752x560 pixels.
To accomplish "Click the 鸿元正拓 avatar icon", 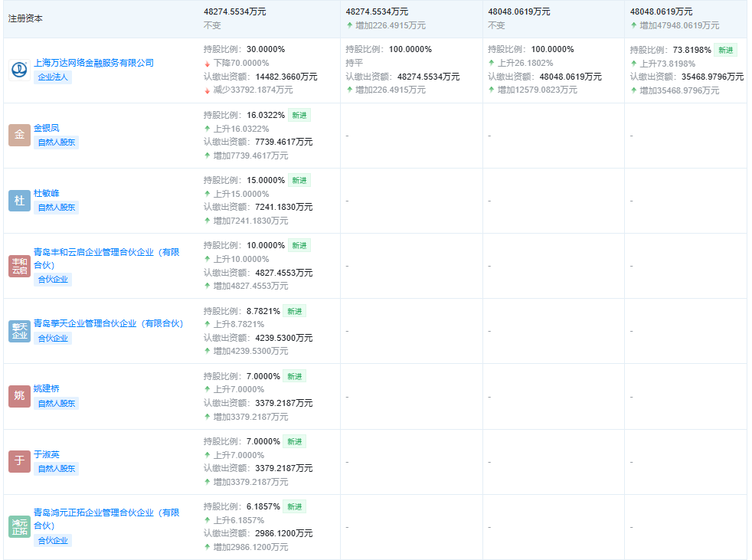I will (x=19, y=526).
